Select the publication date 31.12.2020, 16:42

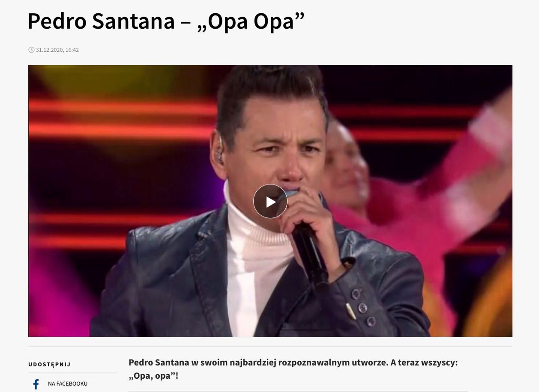pos(57,50)
